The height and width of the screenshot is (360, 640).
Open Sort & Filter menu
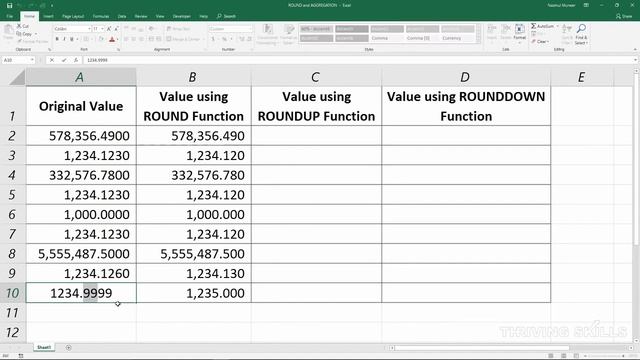(567, 33)
